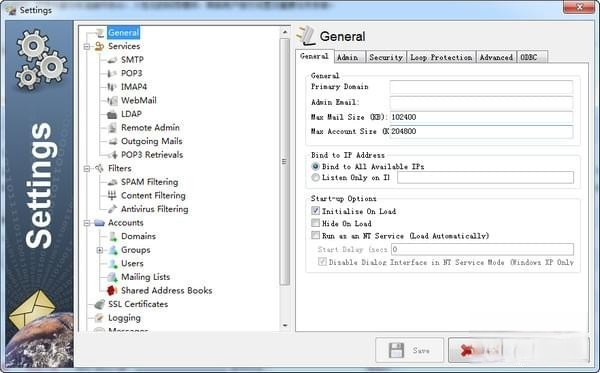This screenshot has height=373, width=600.
Task: Click the Save button
Action: 409,350
